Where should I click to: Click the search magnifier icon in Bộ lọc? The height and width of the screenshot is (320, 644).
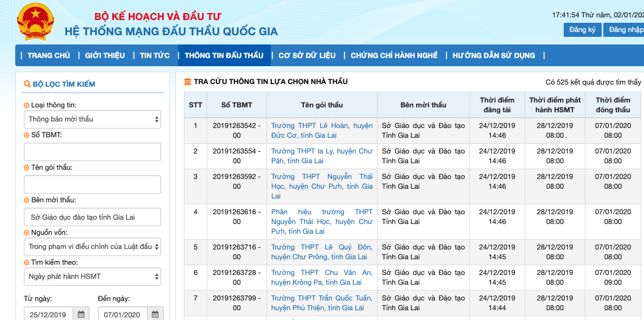tap(27, 84)
